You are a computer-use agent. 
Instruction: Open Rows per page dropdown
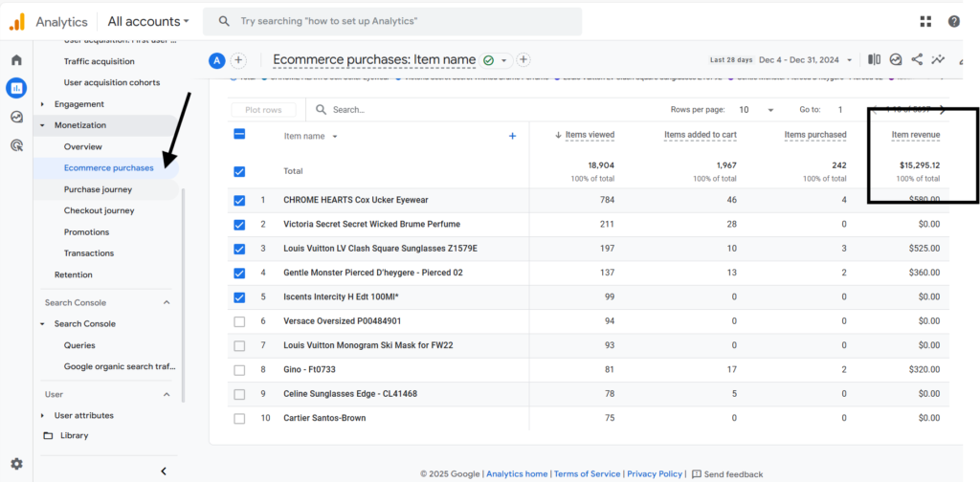coord(756,110)
